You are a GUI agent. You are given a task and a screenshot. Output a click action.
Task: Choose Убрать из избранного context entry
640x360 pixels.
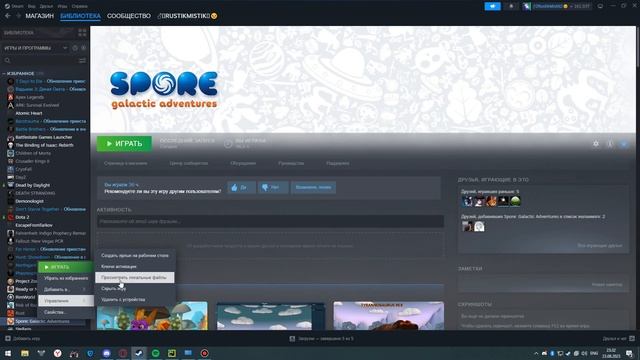coord(66,278)
